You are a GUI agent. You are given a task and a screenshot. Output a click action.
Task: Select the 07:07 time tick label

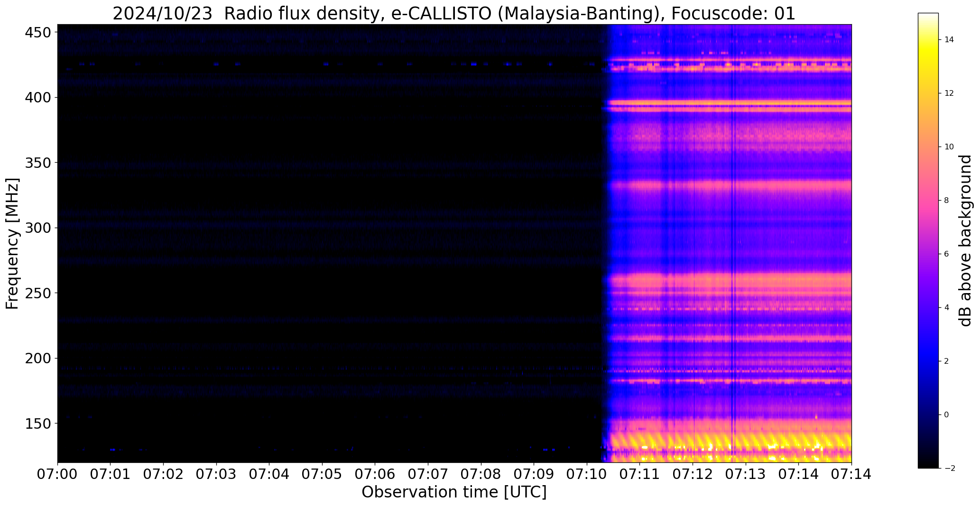tap(428, 474)
